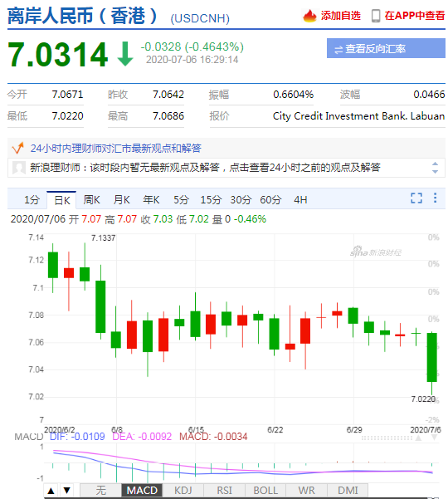The height and width of the screenshot is (499, 448).
Task: Click the flame icon beside 添加自选
Action: 309,16
